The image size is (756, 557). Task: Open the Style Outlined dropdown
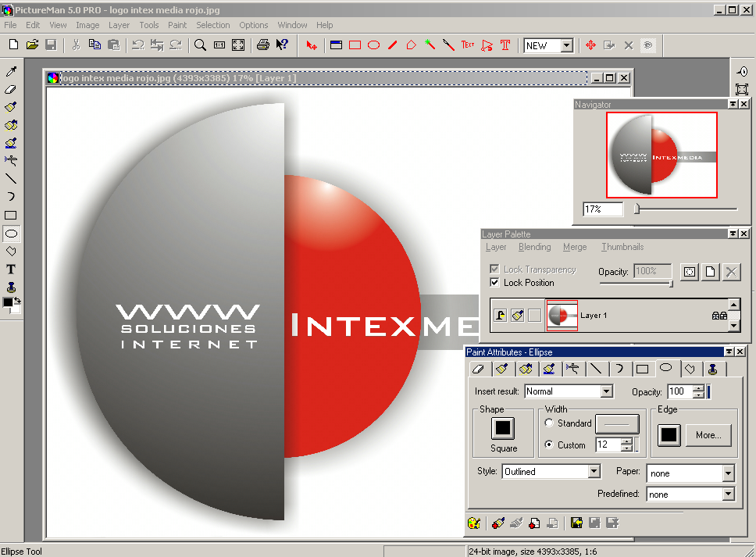pos(594,471)
